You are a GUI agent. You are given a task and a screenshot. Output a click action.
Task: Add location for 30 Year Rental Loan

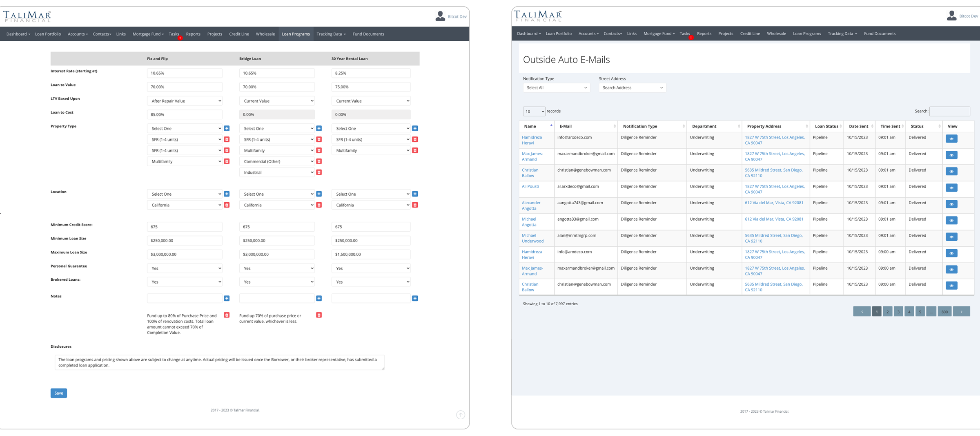click(415, 194)
